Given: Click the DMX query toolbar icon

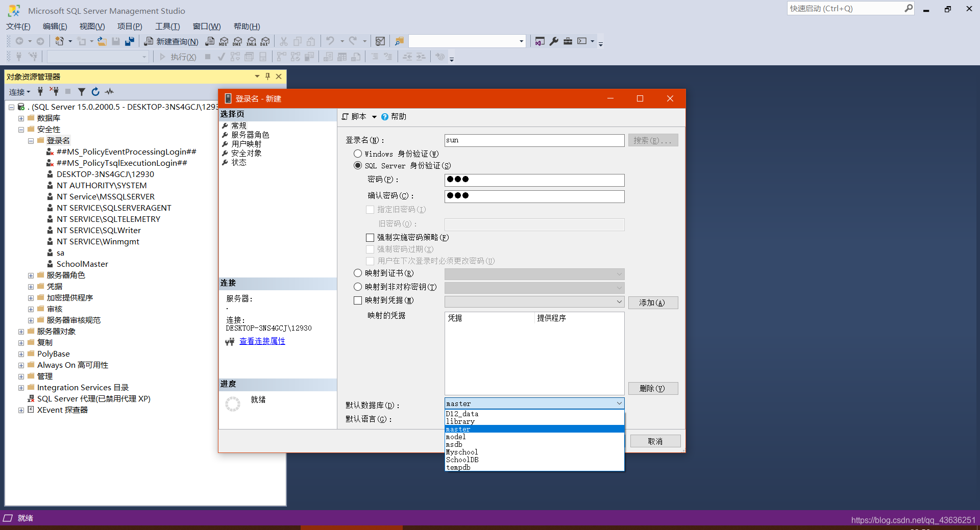Looking at the screenshot, I should pyautogui.click(x=237, y=41).
